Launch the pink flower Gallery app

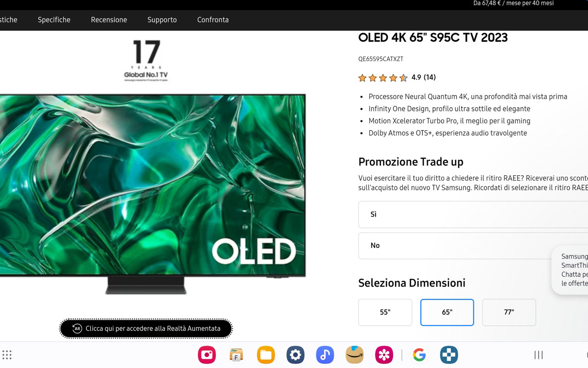(384, 355)
